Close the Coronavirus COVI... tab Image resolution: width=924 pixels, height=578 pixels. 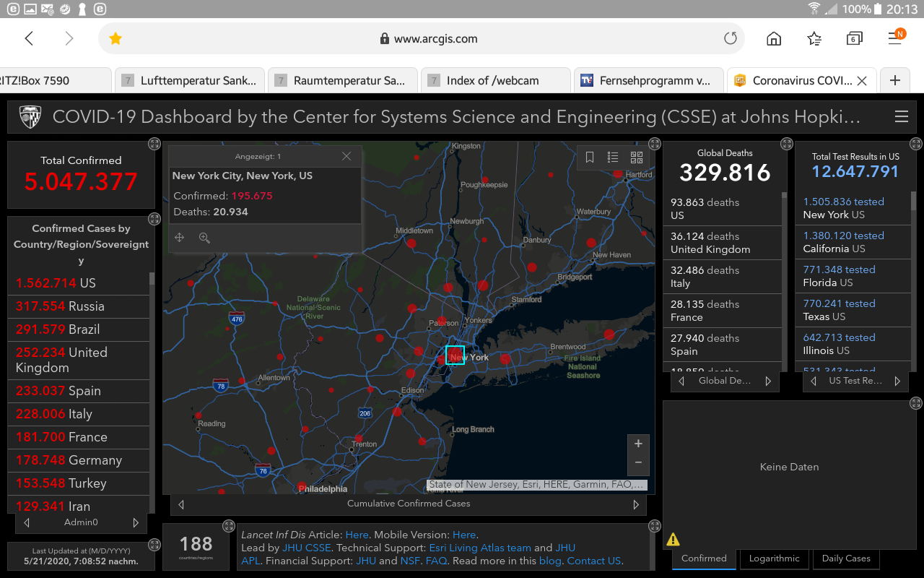click(x=861, y=81)
